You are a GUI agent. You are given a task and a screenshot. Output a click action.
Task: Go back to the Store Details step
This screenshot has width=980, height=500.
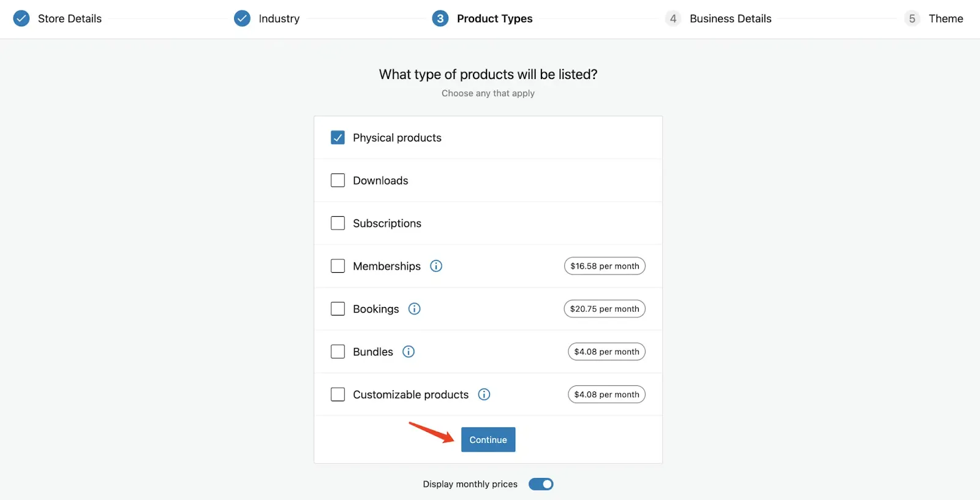tap(70, 18)
